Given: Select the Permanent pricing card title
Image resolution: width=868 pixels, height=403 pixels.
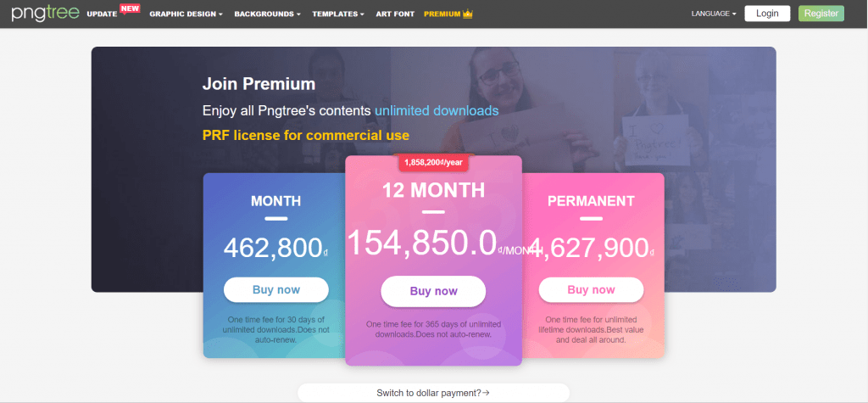Looking at the screenshot, I should [591, 201].
